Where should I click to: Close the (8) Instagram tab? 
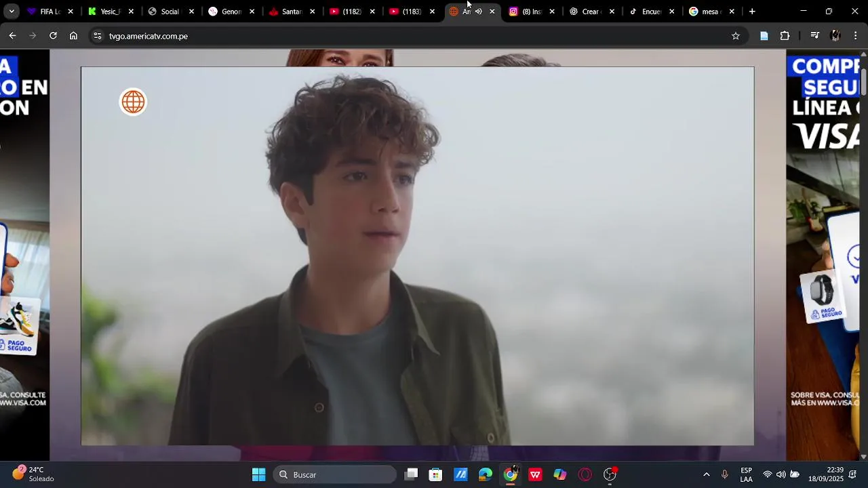pos(552,12)
